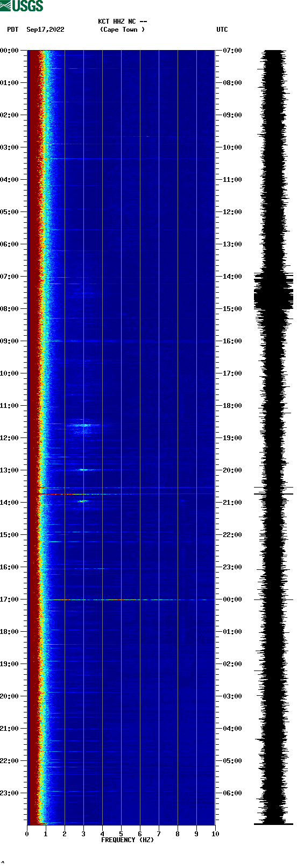The image size is (297, 868).
Task: Click the 3 Hz bright spot near 13:00 PDT
Action: [x=83, y=470]
